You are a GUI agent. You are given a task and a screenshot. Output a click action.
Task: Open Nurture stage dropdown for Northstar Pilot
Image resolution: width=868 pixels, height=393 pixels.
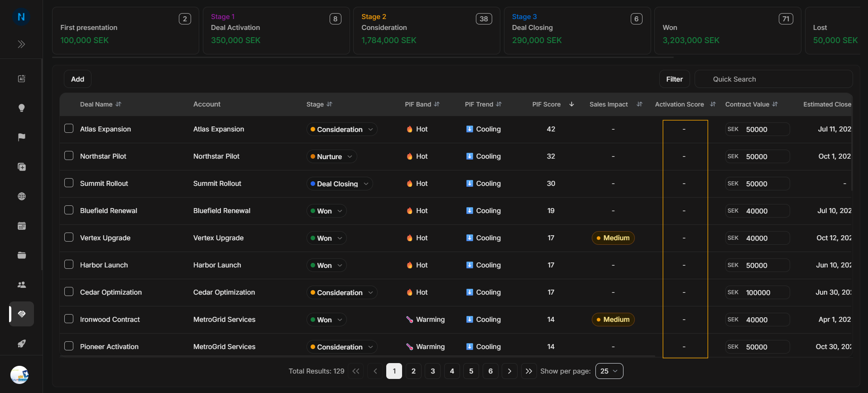[x=331, y=156]
